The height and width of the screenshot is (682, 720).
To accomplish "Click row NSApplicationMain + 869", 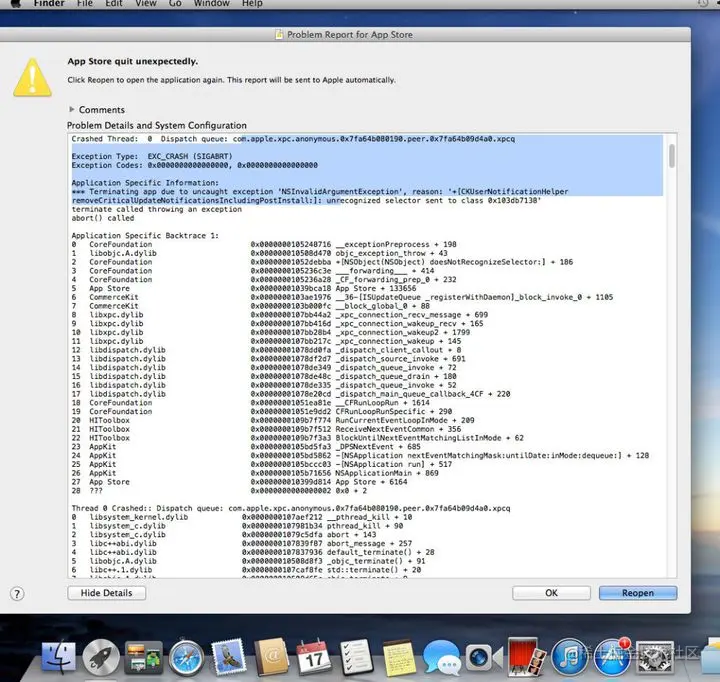I will point(255,473).
